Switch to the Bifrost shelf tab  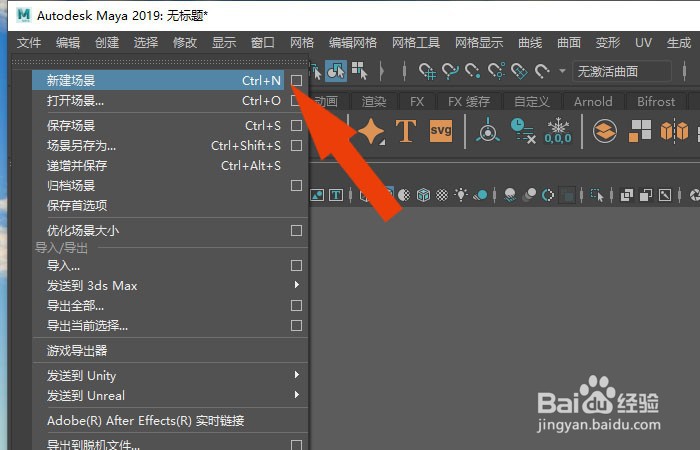656,102
